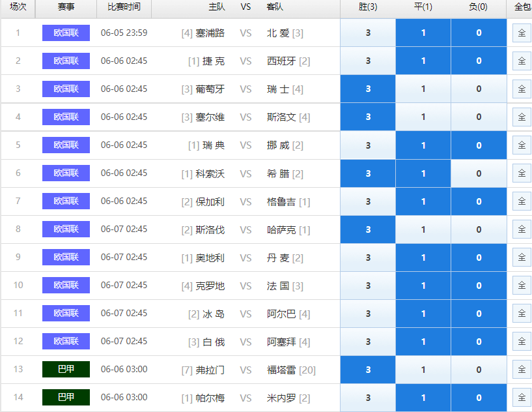The height and width of the screenshot is (412, 532).
Task: Click match number 10
Action: coord(18,285)
